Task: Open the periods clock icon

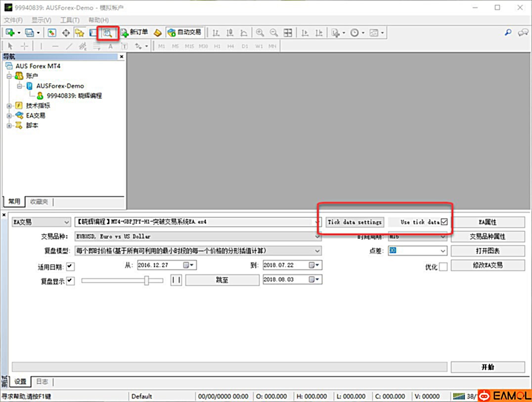Action: 355,33
